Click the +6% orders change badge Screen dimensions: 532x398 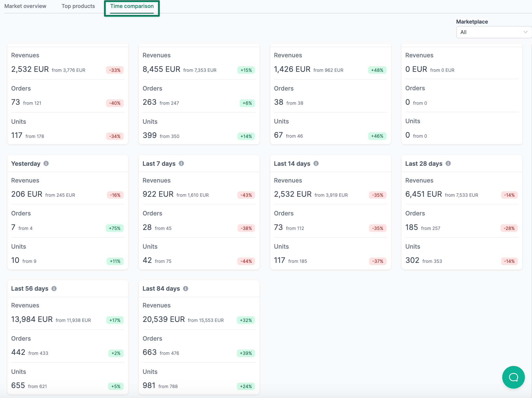247,103
